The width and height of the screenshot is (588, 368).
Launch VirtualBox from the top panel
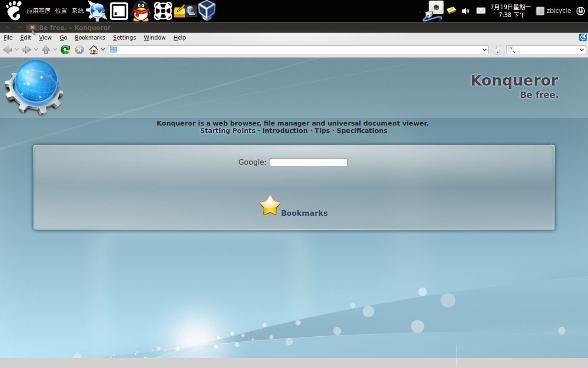tap(207, 11)
